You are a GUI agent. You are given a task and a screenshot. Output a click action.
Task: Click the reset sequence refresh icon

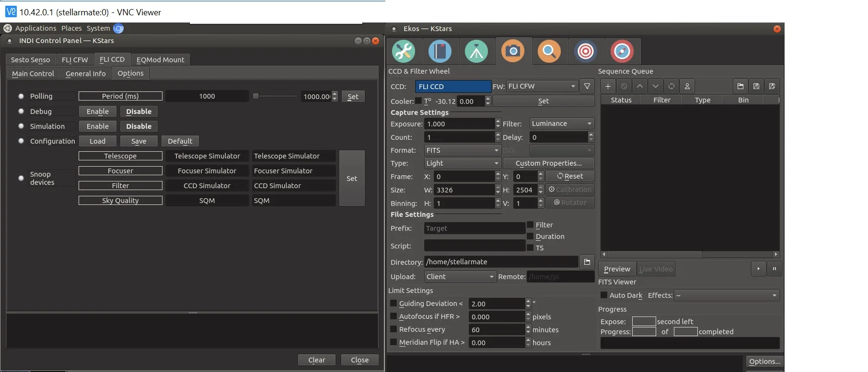pos(671,86)
